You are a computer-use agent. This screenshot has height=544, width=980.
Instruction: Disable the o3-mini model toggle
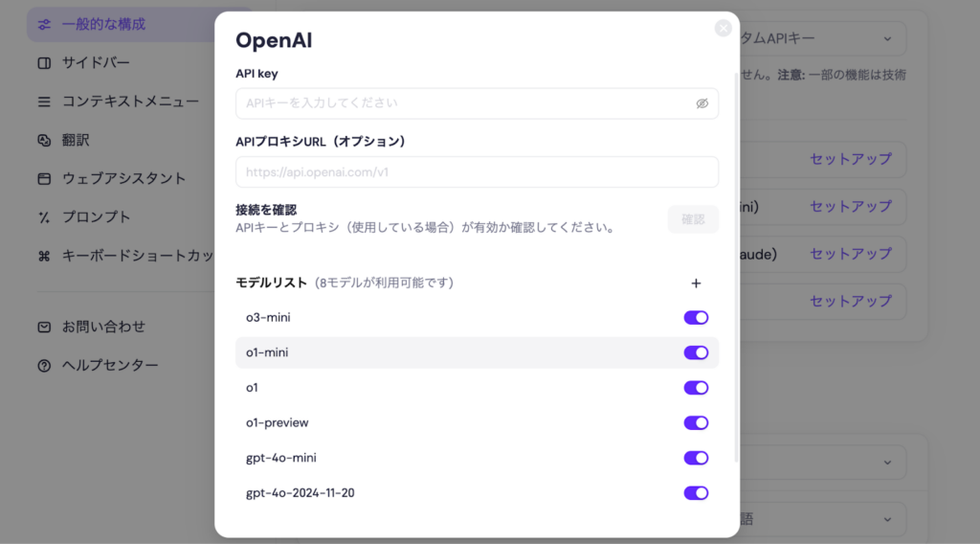click(696, 318)
